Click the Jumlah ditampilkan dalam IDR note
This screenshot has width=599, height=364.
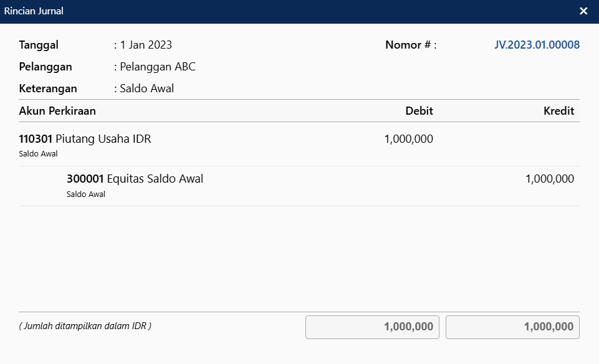click(x=85, y=326)
